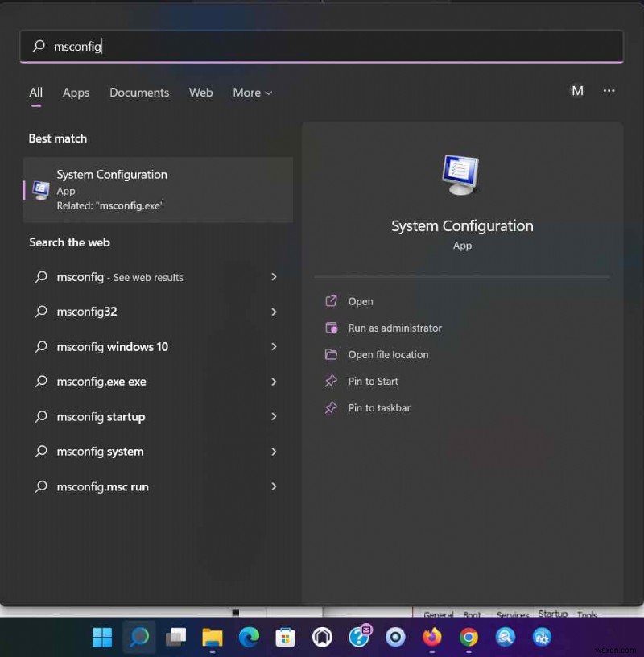
Task: Open Task View from the taskbar
Action: point(175,637)
